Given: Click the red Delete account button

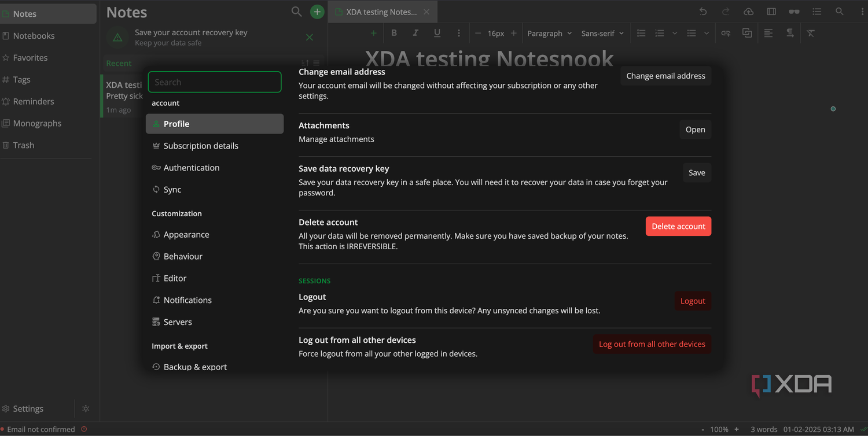Looking at the screenshot, I should (678, 226).
